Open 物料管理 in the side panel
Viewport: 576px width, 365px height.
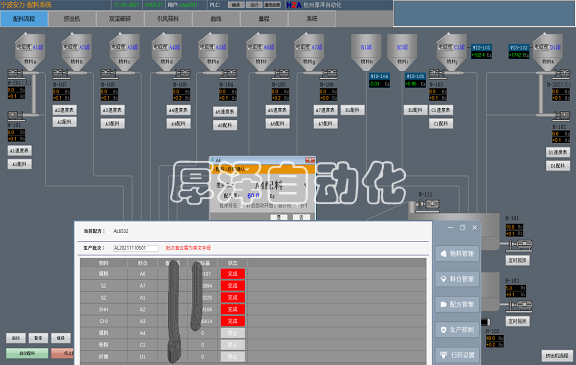click(457, 254)
